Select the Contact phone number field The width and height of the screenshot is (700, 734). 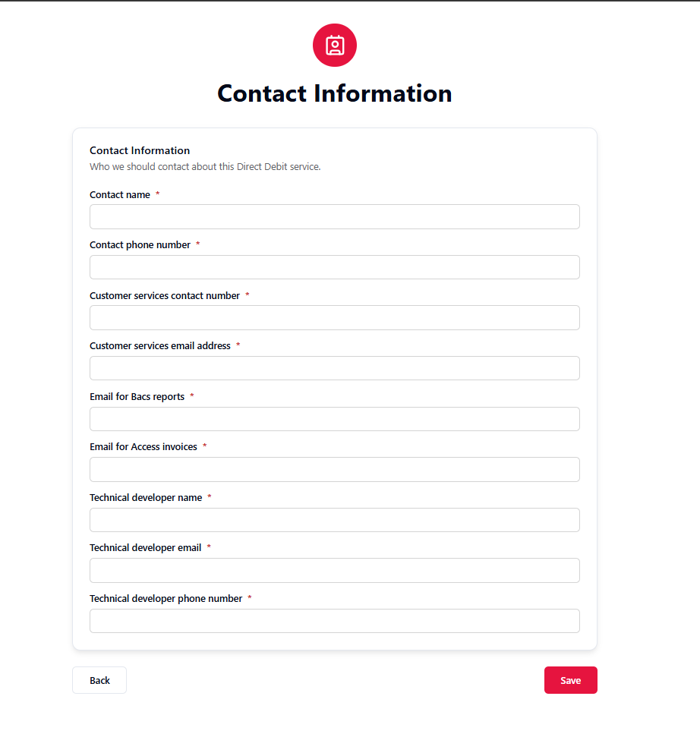tap(334, 267)
